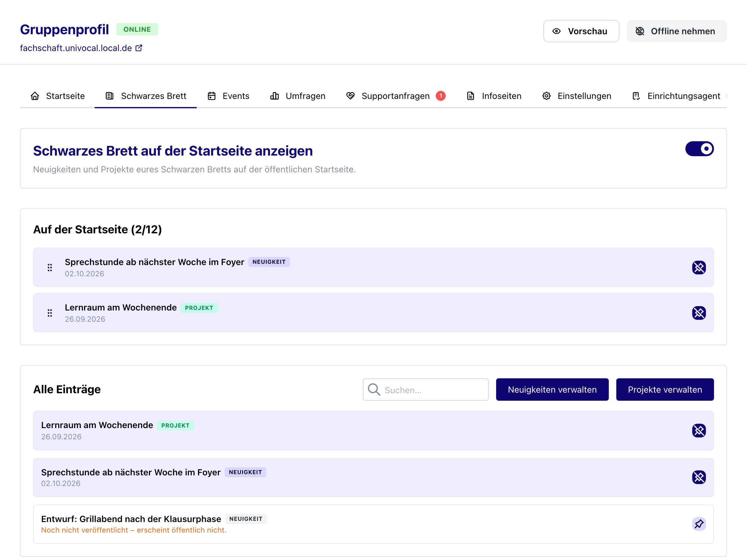Select the Schwarzes Brett tab
The height and width of the screenshot is (560, 747).
click(x=146, y=96)
